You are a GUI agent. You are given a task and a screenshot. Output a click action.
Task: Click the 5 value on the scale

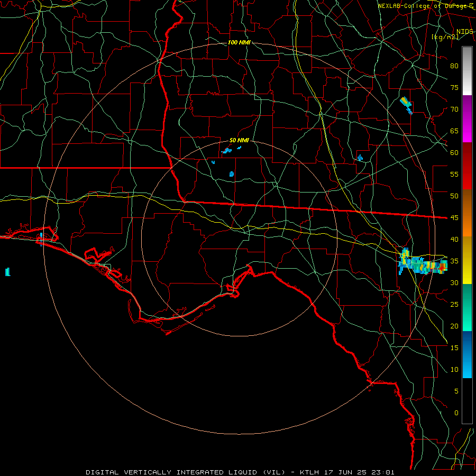click(x=456, y=391)
